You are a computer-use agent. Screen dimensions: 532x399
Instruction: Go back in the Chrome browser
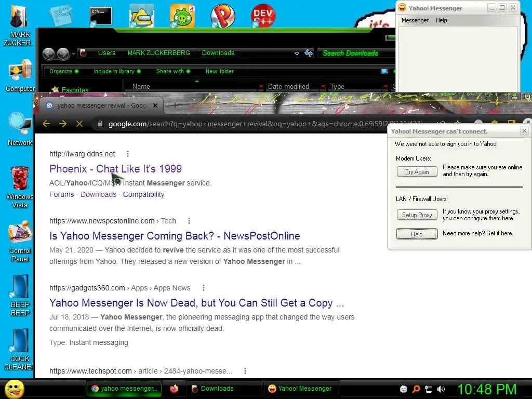click(46, 124)
